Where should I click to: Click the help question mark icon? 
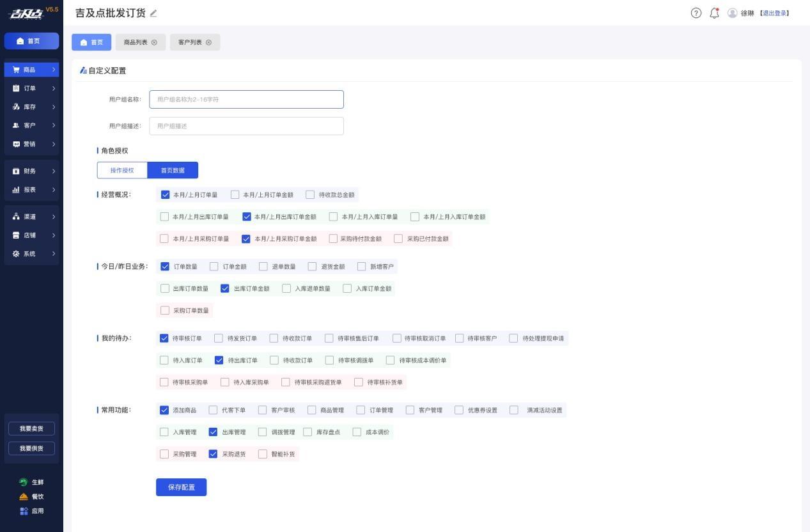(696, 13)
